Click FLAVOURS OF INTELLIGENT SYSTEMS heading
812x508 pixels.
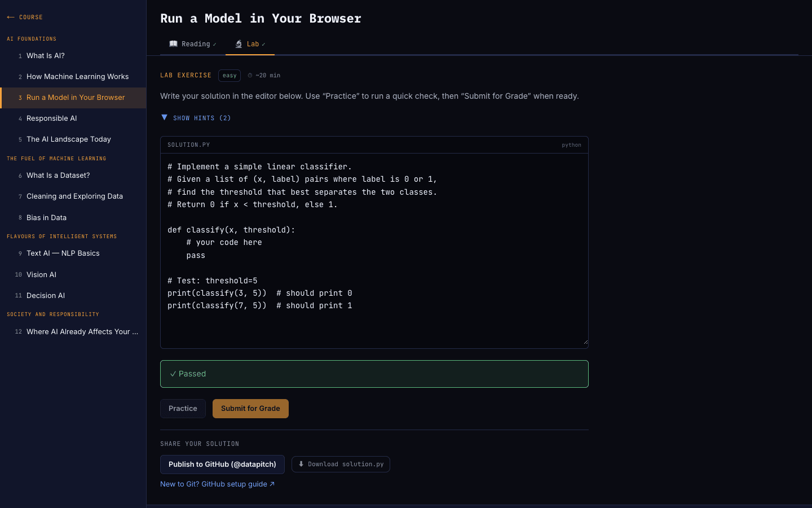62,237
